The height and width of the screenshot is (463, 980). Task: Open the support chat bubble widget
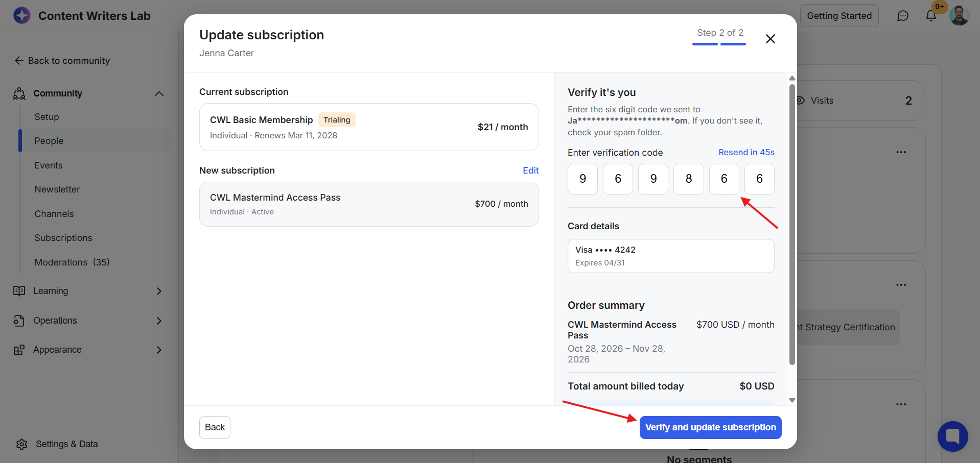(x=952, y=436)
